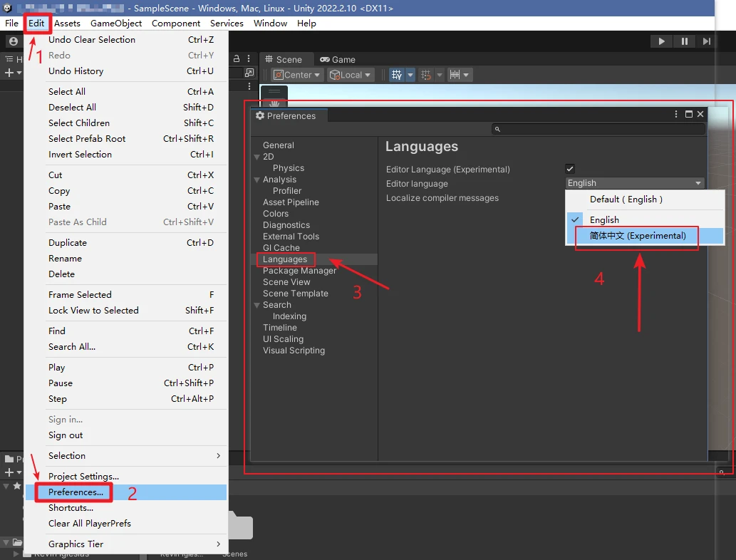Click the Preferences window kebab menu
Screen dimensions: 736x560
(676, 114)
